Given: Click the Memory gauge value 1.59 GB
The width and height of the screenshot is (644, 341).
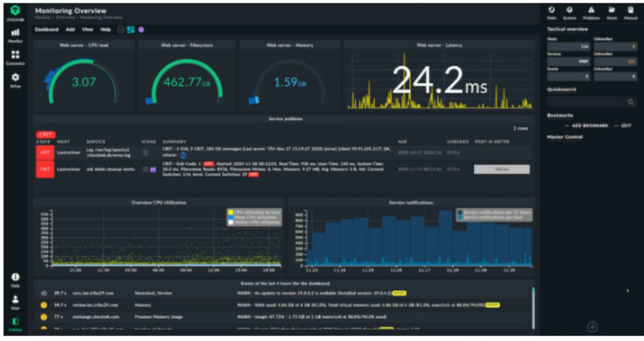Looking at the screenshot, I should point(290,82).
